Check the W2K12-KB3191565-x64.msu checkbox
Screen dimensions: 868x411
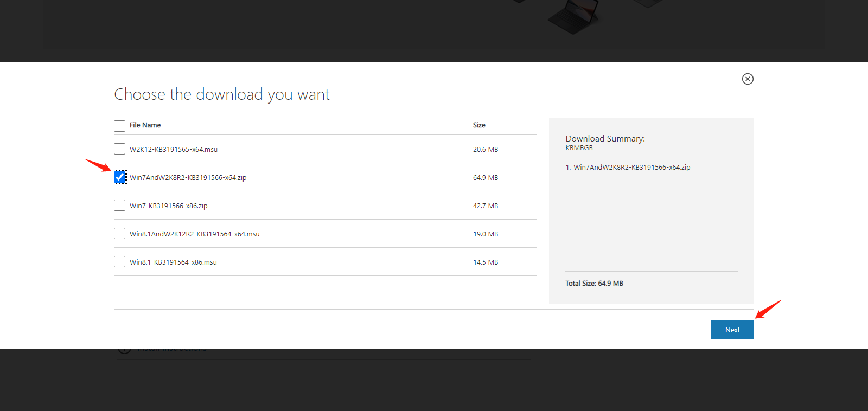119,149
